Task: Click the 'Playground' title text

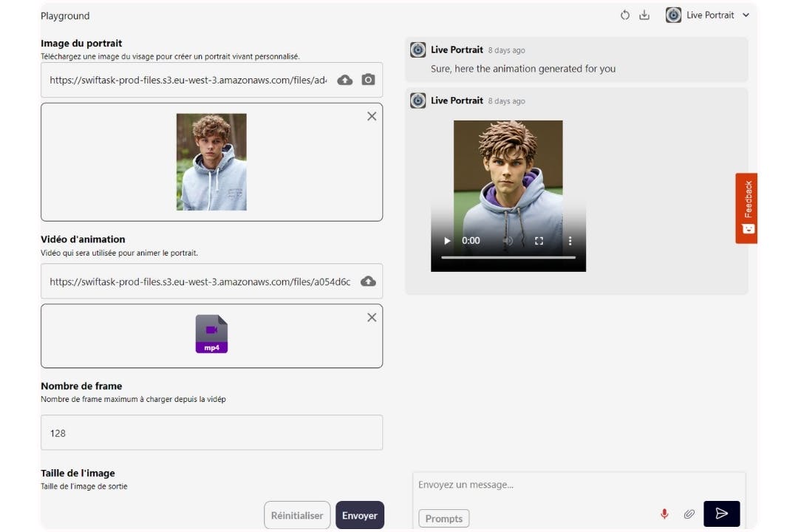Action: click(65, 16)
